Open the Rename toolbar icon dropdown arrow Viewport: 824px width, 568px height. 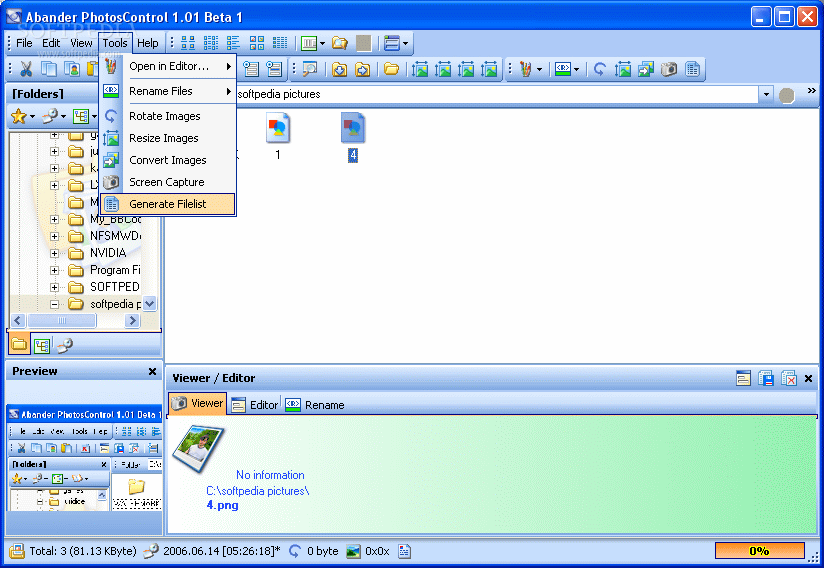576,70
